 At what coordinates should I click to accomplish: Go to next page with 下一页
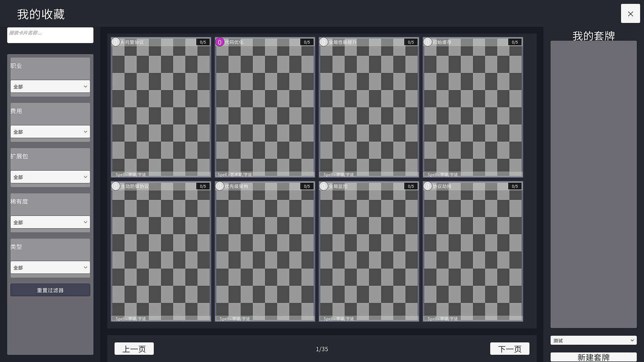(509, 349)
